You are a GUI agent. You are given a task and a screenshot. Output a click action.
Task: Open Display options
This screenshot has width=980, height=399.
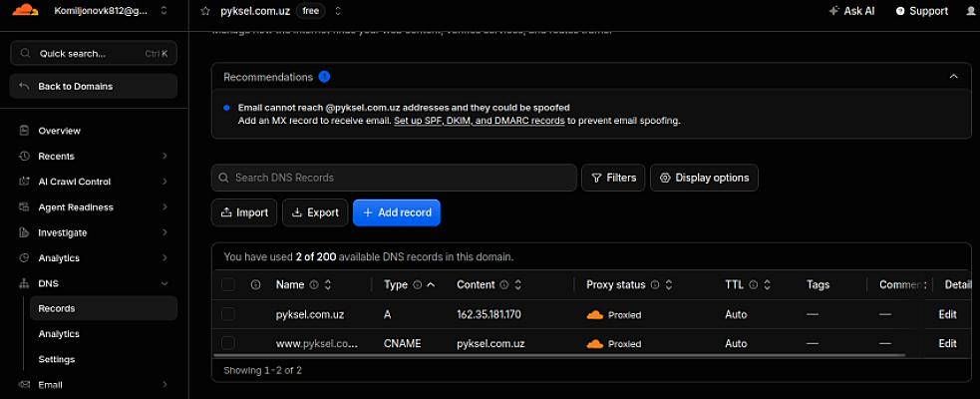[x=705, y=178]
